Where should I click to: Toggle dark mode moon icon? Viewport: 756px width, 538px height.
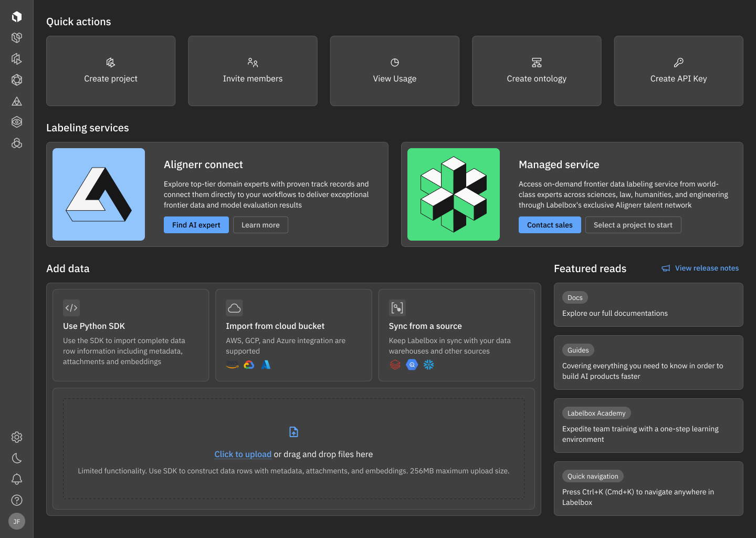[x=17, y=458]
